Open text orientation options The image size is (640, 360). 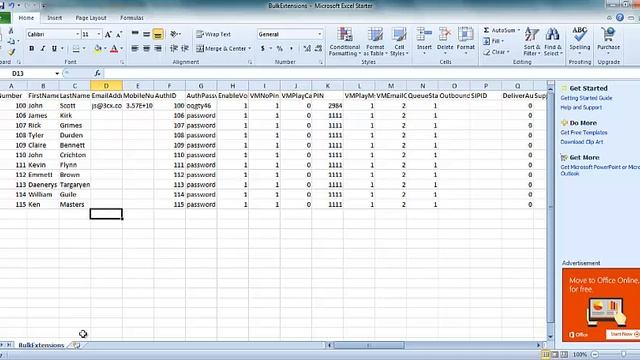pos(176,34)
